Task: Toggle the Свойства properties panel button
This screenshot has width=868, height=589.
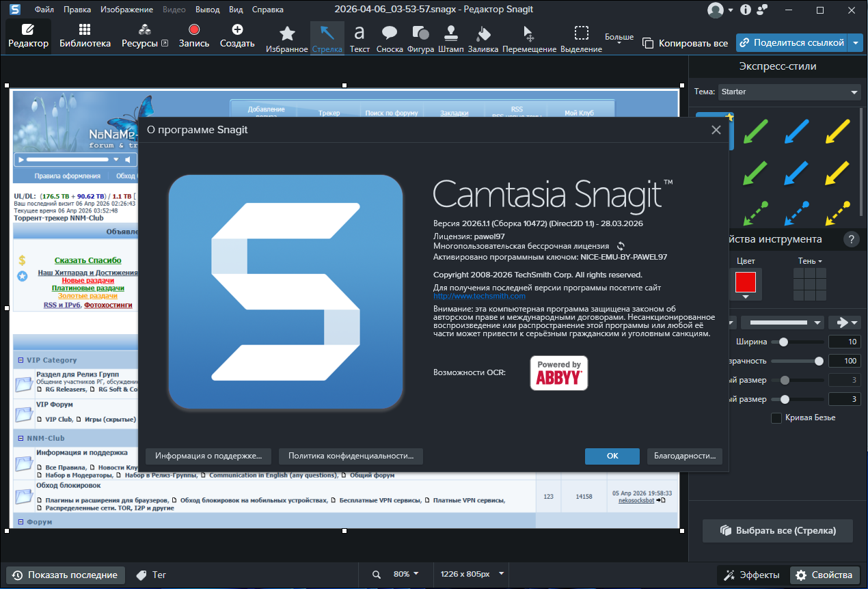Action: pyautogui.click(x=824, y=575)
